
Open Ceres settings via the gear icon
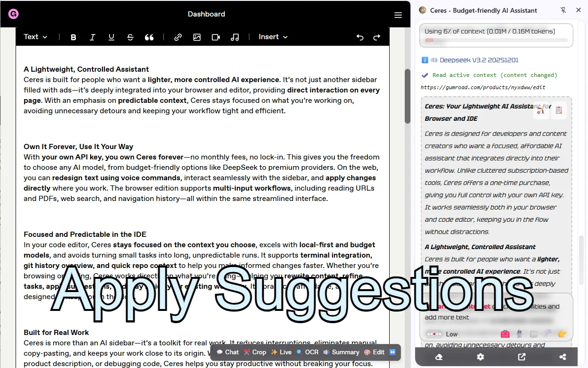coord(480,357)
